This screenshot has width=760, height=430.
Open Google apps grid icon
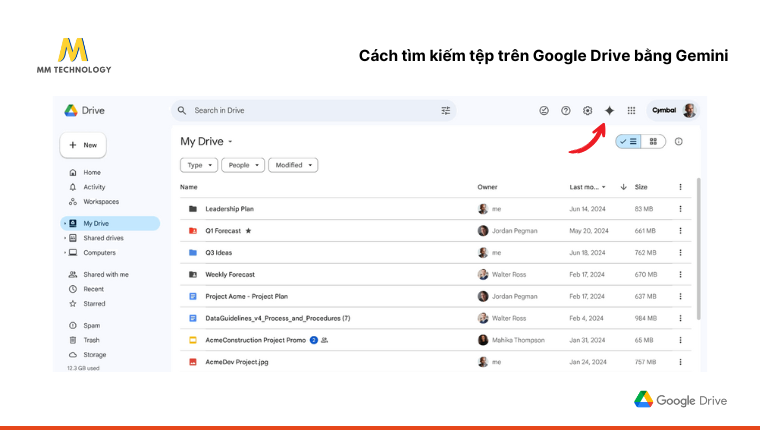click(631, 111)
